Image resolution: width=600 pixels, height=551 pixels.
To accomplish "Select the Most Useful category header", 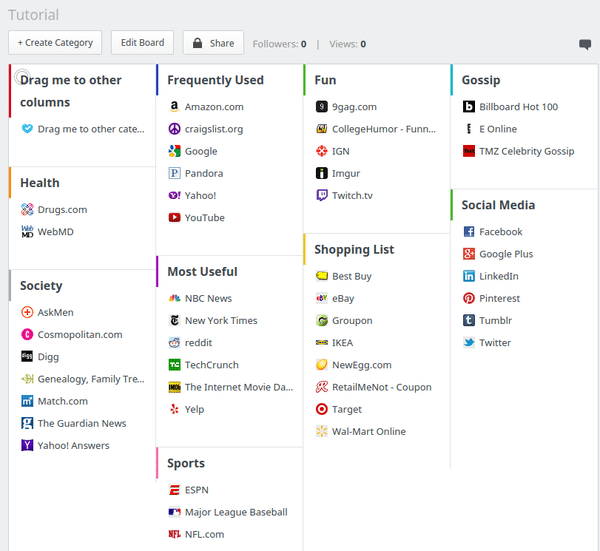I will click(202, 272).
